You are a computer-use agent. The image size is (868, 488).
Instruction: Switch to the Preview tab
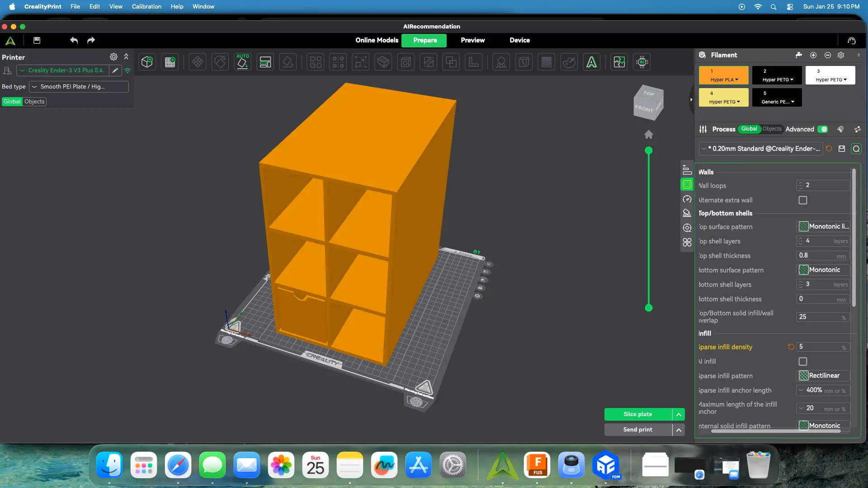coord(473,40)
